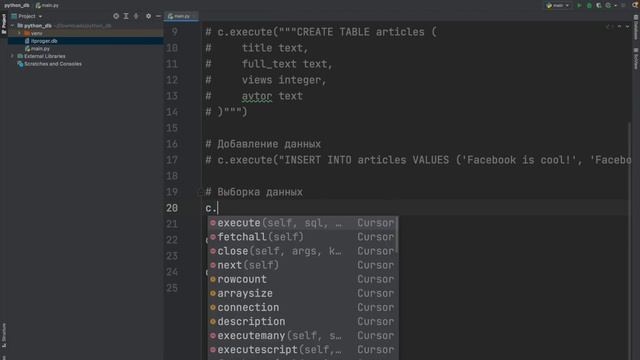
Task: Click 'views integer,' on line 12
Action: click(284, 80)
